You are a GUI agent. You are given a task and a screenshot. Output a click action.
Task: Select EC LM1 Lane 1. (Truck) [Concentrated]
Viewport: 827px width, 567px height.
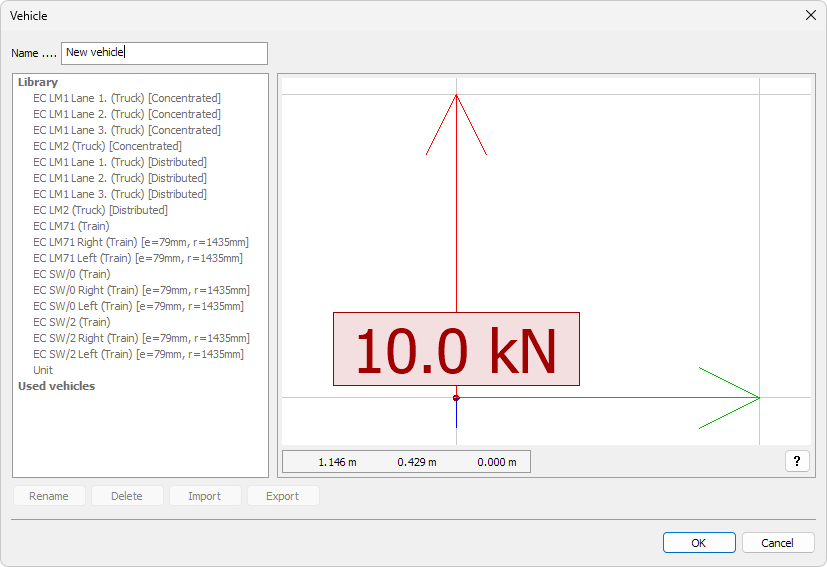tap(126, 98)
